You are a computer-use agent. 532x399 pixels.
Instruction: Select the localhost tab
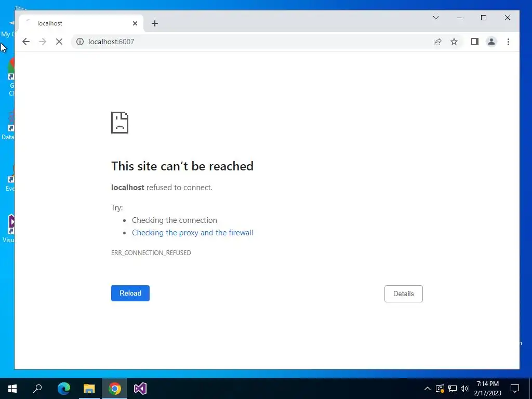(x=81, y=23)
